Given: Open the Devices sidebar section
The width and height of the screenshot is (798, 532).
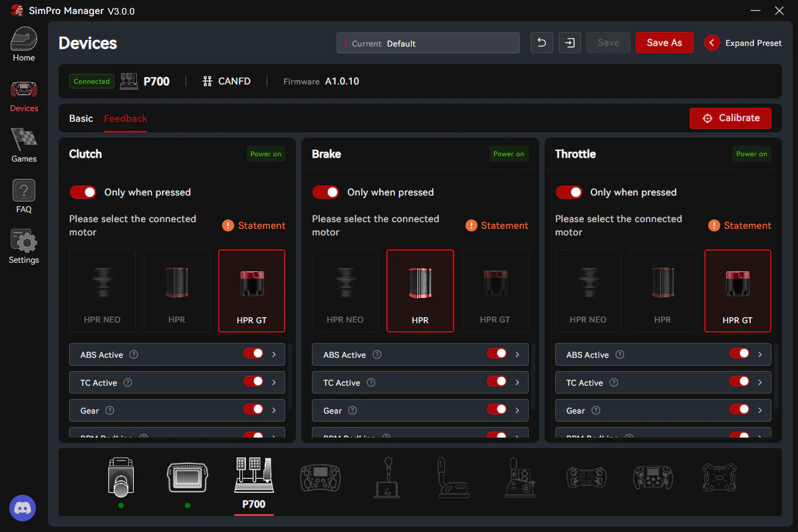Looking at the screenshot, I should [24, 96].
